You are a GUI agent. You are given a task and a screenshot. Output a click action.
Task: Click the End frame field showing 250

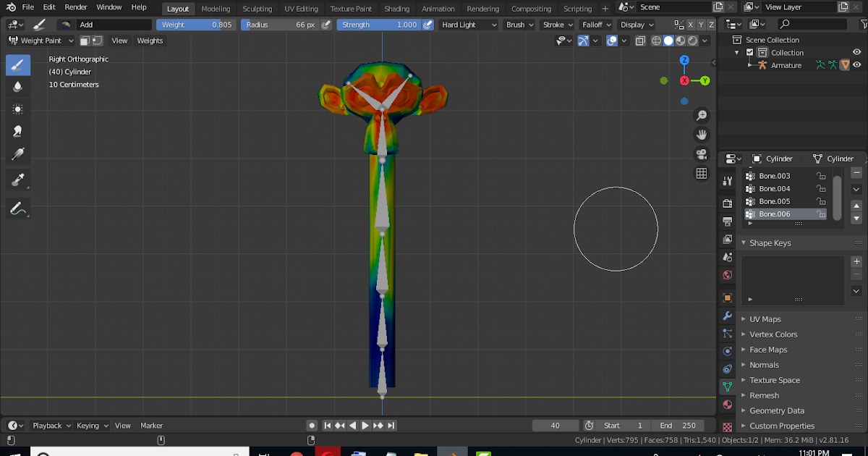tap(678, 425)
